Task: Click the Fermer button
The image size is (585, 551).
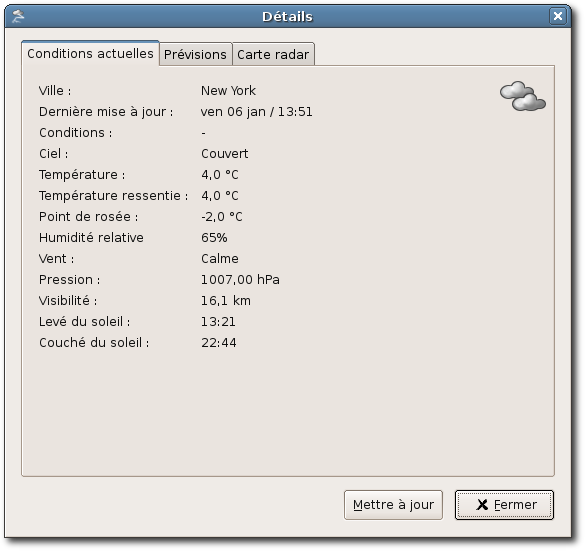Action: coord(504,505)
